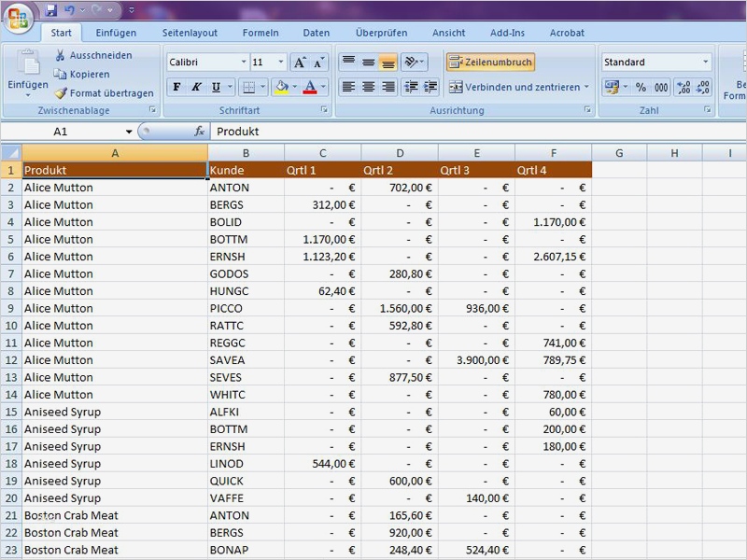Toggle Zeilenumbruch text wrapping

[490, 63]
